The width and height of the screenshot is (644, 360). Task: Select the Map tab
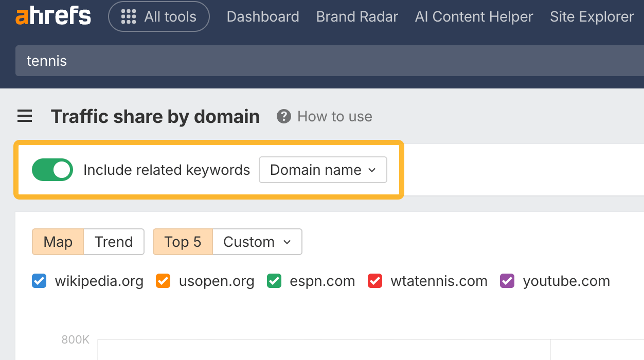pos(58,241)
